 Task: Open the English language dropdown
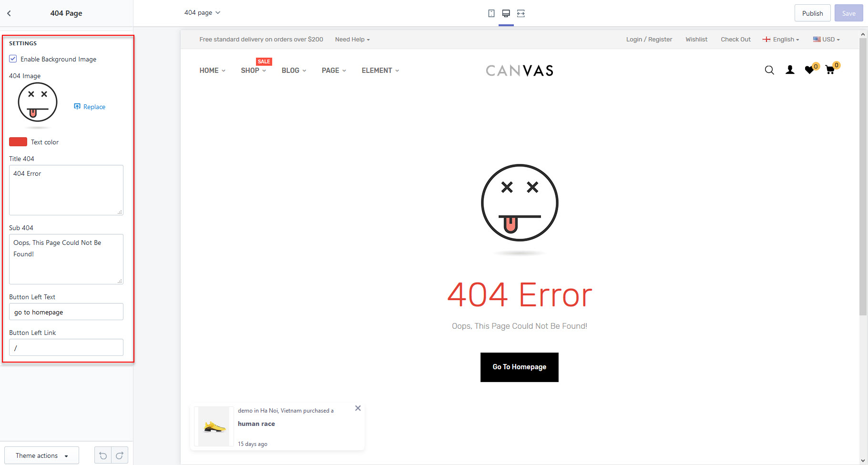781,40
